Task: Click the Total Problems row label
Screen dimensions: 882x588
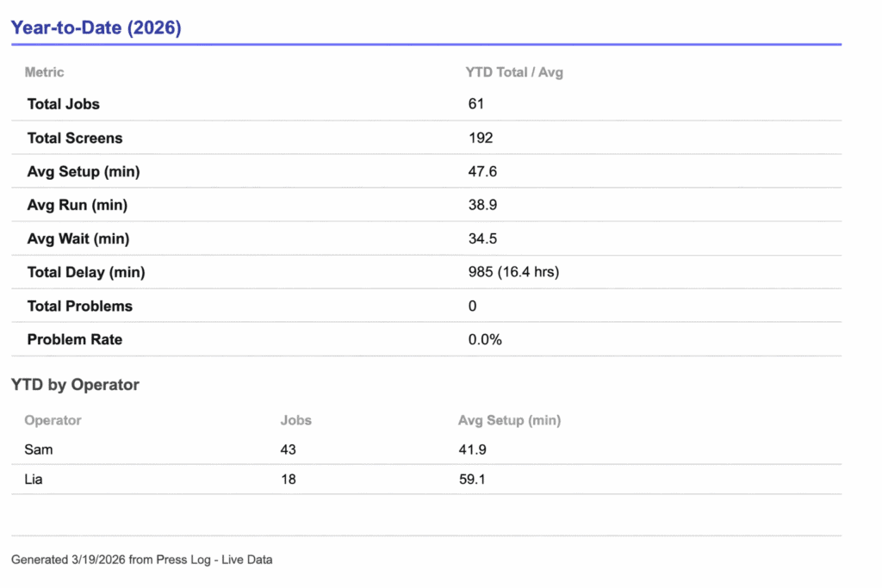Action: point(79,306)
